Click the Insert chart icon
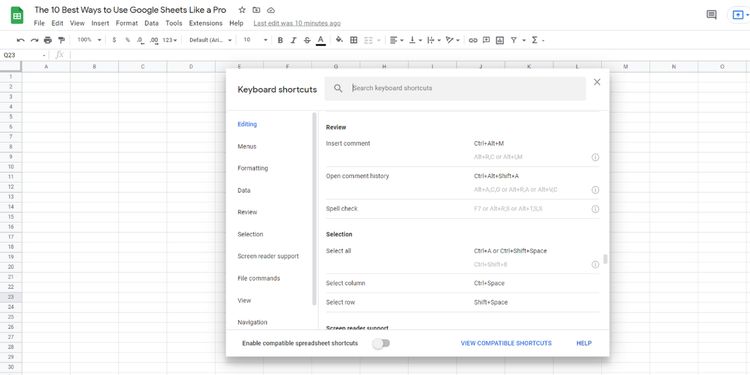750x375 pixels. coord(500,40)
